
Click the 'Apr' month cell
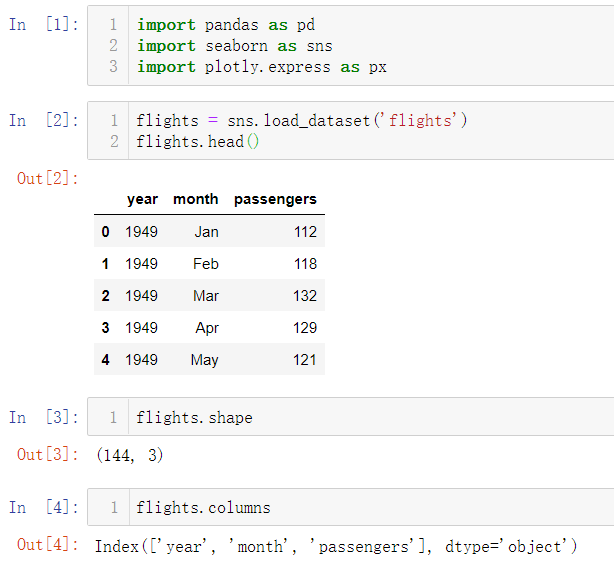[x=207, y=328]
